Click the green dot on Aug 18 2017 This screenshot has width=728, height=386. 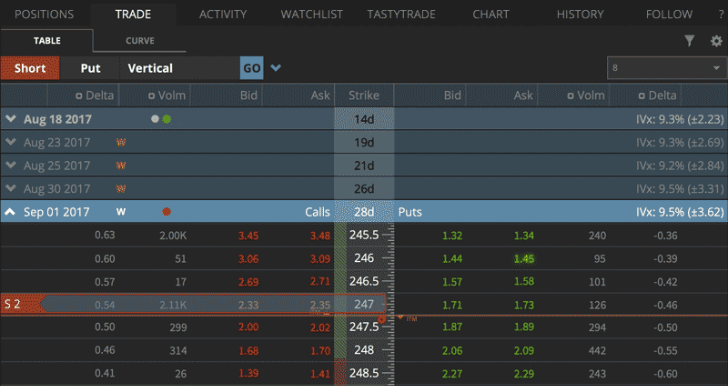coord(167,119)
